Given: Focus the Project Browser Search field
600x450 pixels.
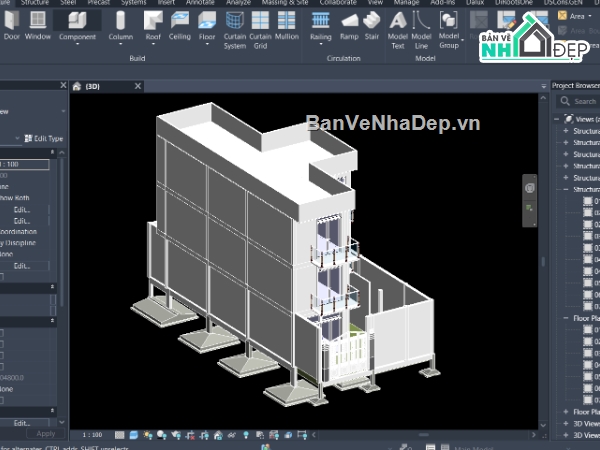Looking at the screenshot, I should pos(578,101).
